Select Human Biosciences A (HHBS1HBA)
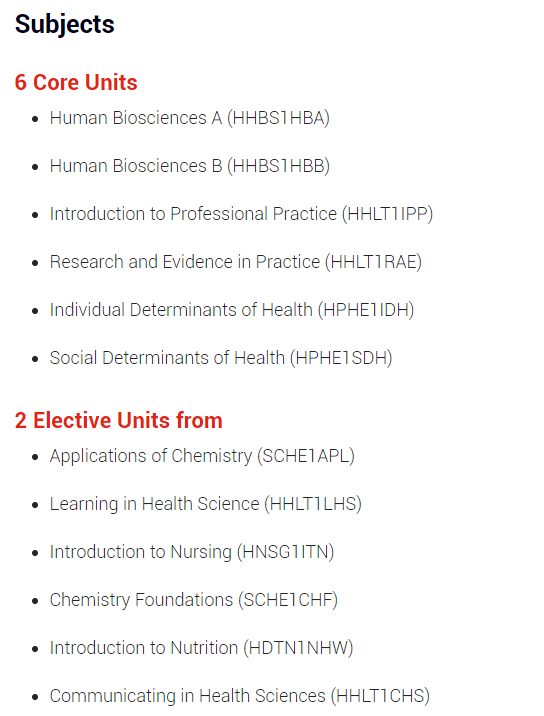The height and width of the screenshot is (716, 544). (190, 118)
